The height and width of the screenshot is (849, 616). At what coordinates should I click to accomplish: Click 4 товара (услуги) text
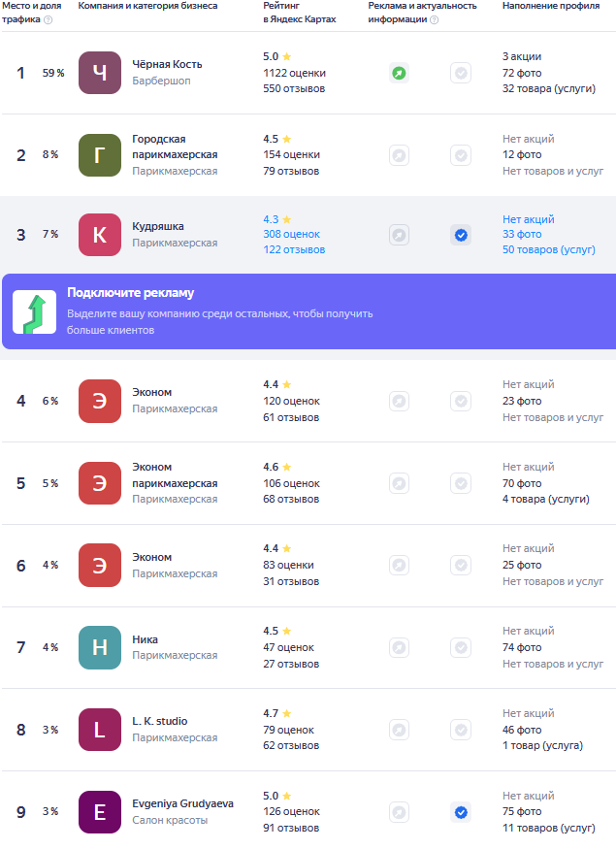tap(545, 500)
